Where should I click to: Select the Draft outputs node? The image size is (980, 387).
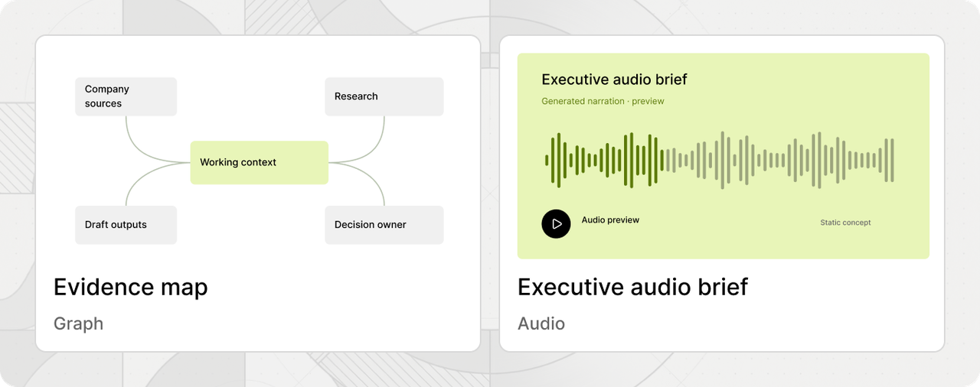click(x=126, y=225)
